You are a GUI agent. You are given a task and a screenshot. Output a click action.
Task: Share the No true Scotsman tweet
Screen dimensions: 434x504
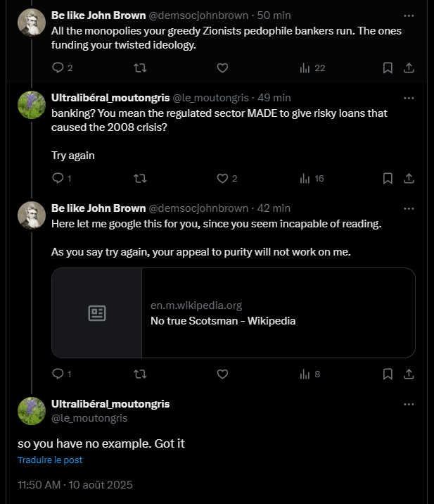pos(409,374)
